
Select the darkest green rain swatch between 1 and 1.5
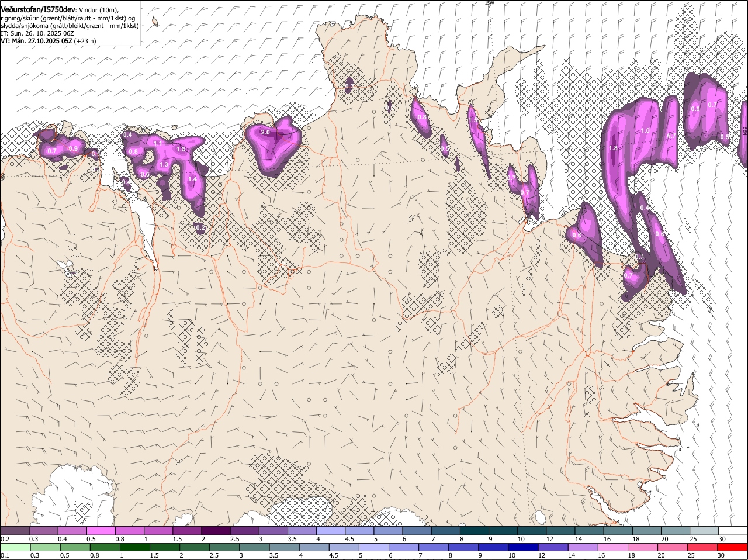click(x=134, y=547)
